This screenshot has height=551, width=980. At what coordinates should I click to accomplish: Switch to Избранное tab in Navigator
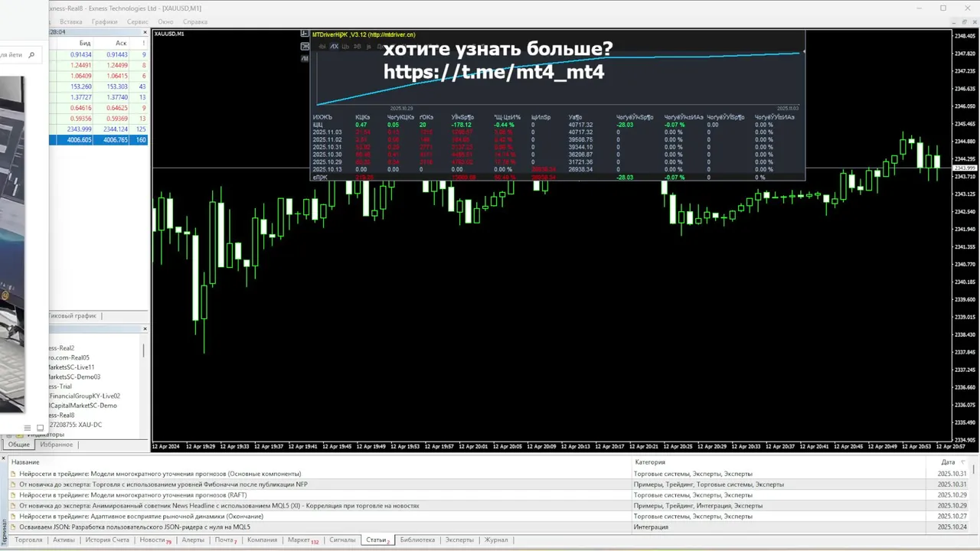[x=57, y=445]
